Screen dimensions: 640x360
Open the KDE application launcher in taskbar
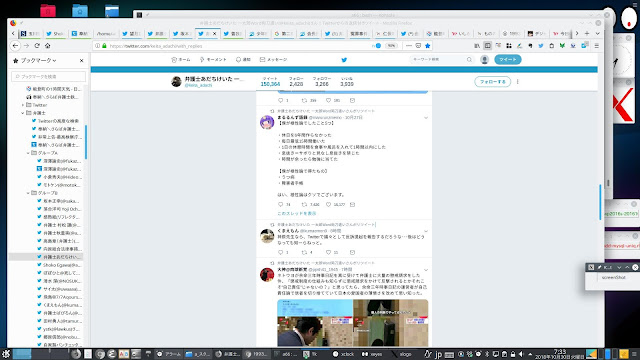[x=6, y=354]
